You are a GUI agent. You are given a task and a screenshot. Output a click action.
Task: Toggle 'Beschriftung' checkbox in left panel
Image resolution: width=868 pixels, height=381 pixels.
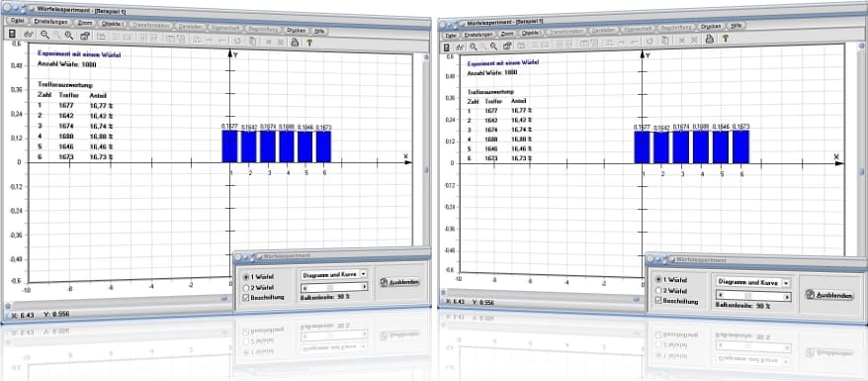(x=247, y=298)
